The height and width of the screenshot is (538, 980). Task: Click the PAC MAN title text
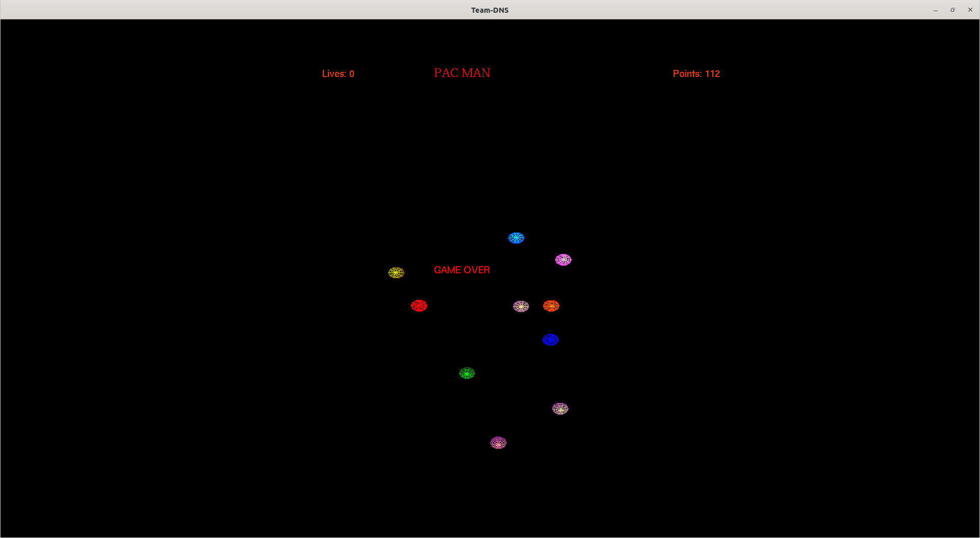462,73
